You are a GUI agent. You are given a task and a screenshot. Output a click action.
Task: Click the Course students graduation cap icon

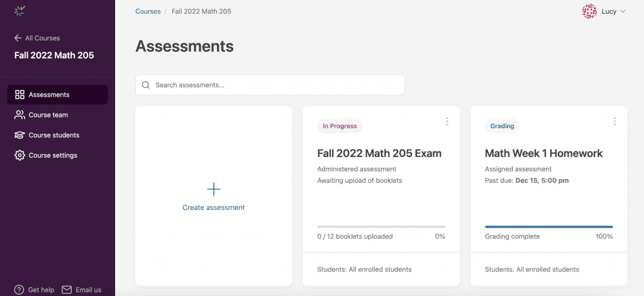(19, 135)
